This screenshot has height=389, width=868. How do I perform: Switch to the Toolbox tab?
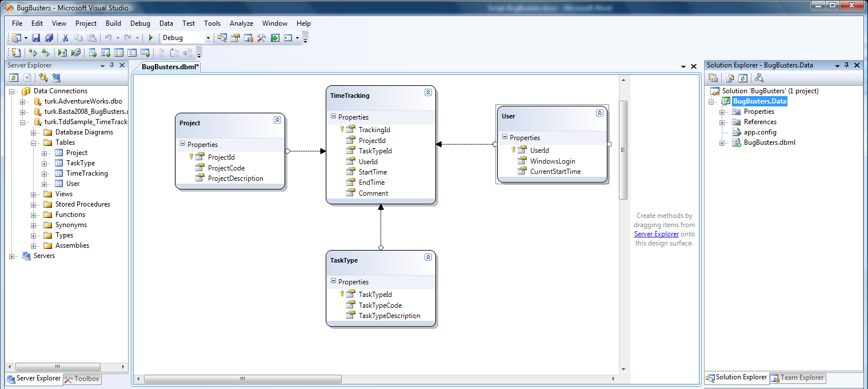(x=82, y=379)
